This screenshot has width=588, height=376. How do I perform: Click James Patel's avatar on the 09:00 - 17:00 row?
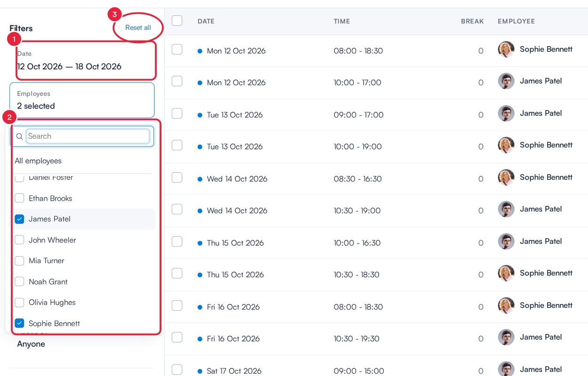coord(506,113)
